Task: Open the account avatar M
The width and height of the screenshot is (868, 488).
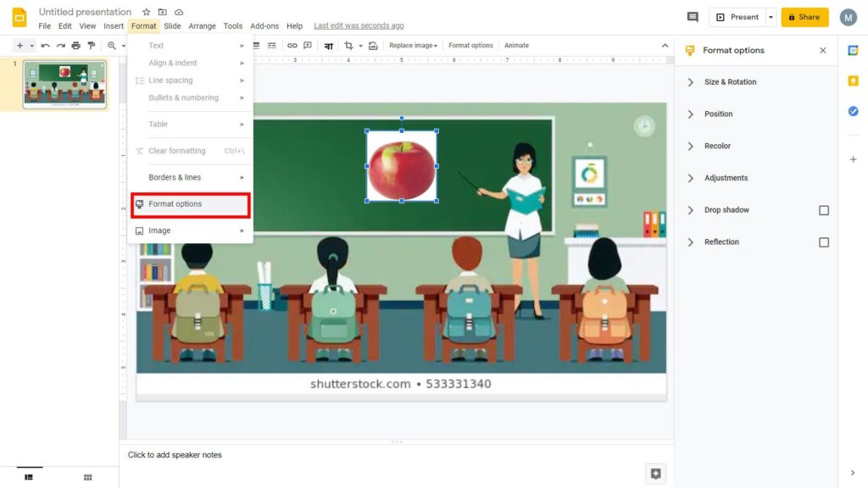Action: point(848,17)
